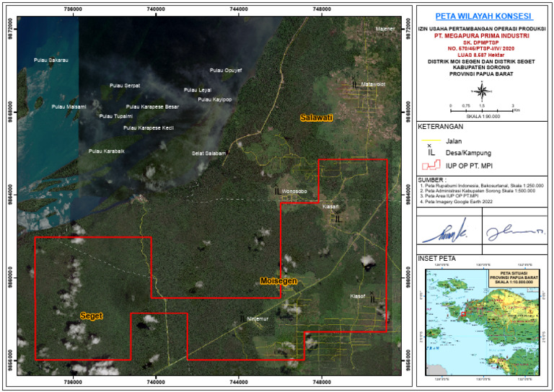Click the Pulau Kayipop label
This screenshot has width=554, height=392.
(215, 99)
